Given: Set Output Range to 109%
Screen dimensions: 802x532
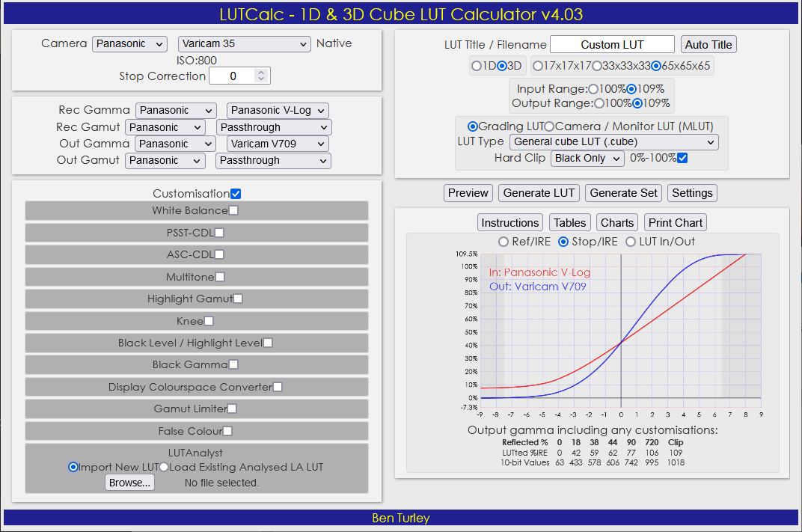Looking at the screenshot, I should tap(637, 103).
